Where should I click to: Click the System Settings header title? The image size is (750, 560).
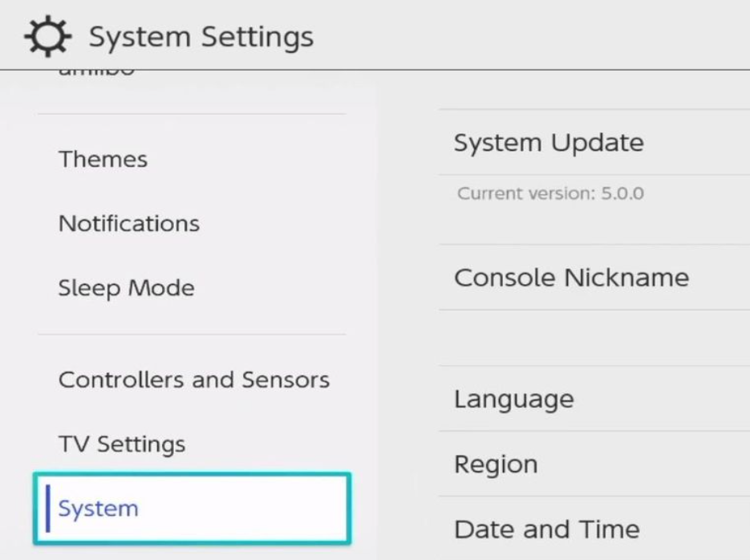click(x=201, y=38)
